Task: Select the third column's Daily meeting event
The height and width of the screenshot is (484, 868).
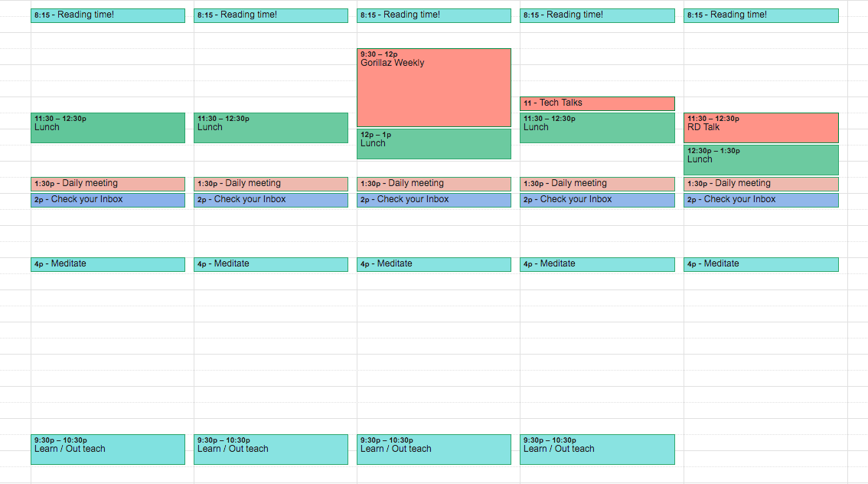Action: coord(434,184)
